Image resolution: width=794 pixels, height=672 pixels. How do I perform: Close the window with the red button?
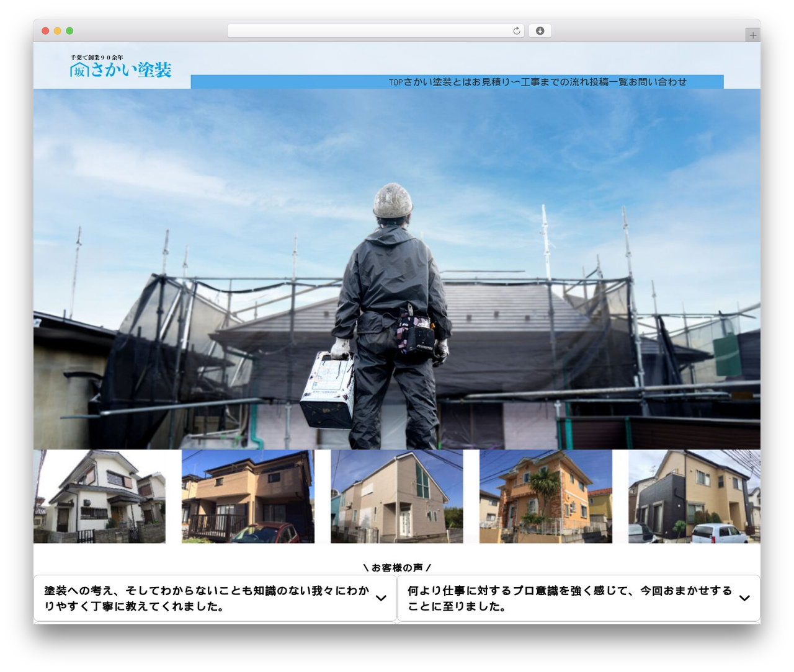[x=45, y=31]
